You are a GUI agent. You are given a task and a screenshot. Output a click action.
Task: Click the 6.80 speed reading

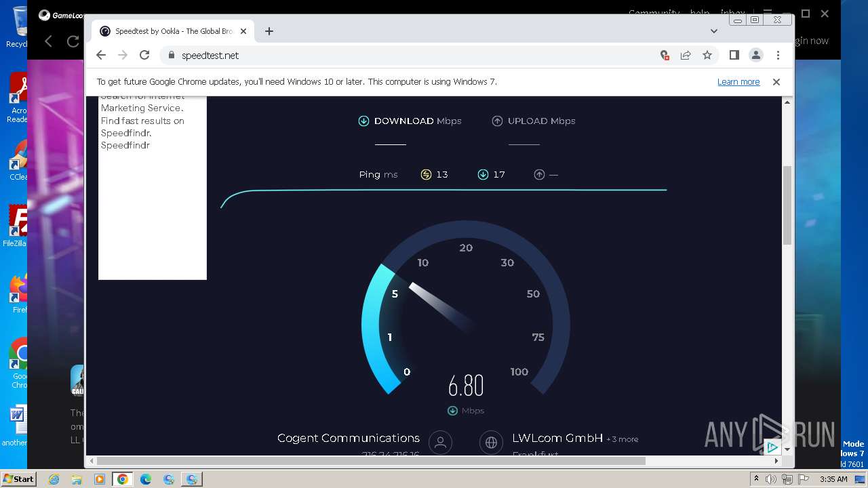(466, 386)
